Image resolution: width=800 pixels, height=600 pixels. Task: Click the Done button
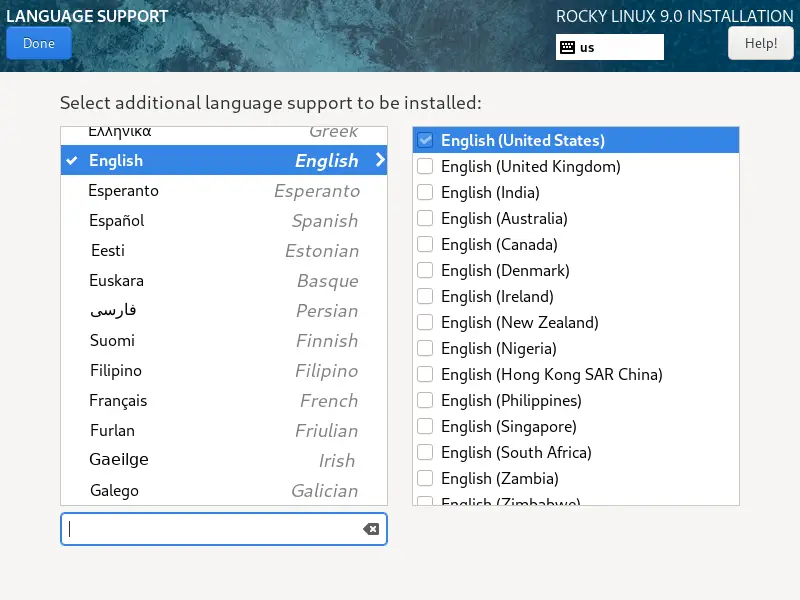(x=39, y=43)
